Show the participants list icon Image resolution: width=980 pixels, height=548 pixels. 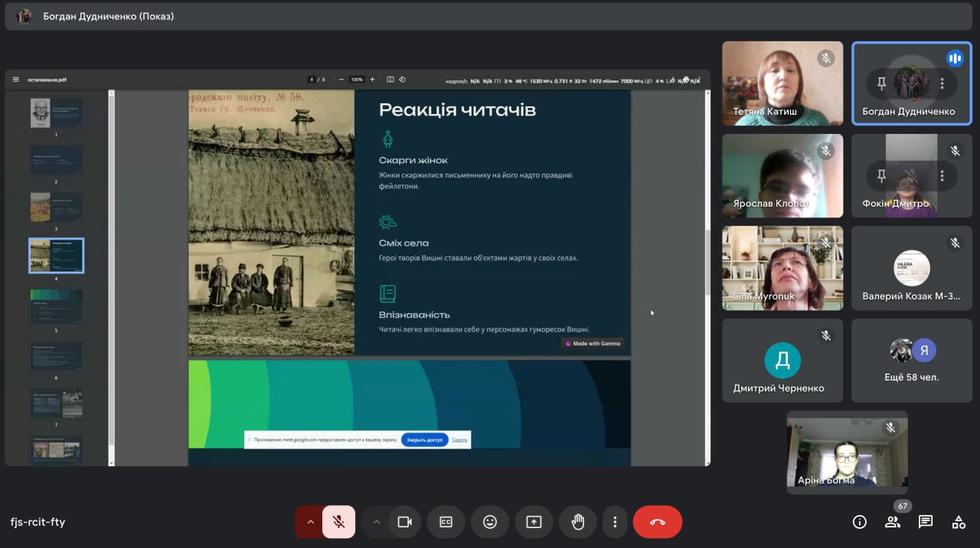coord(893,522)
